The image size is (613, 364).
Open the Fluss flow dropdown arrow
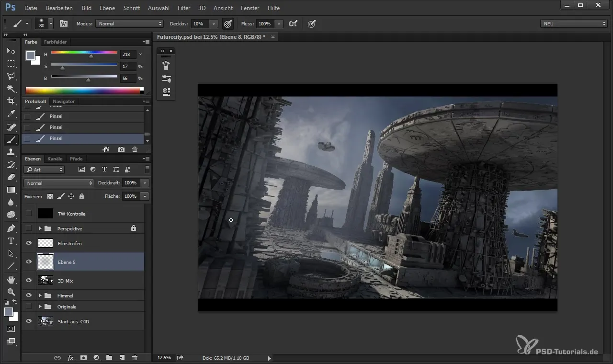pos(279,23)
